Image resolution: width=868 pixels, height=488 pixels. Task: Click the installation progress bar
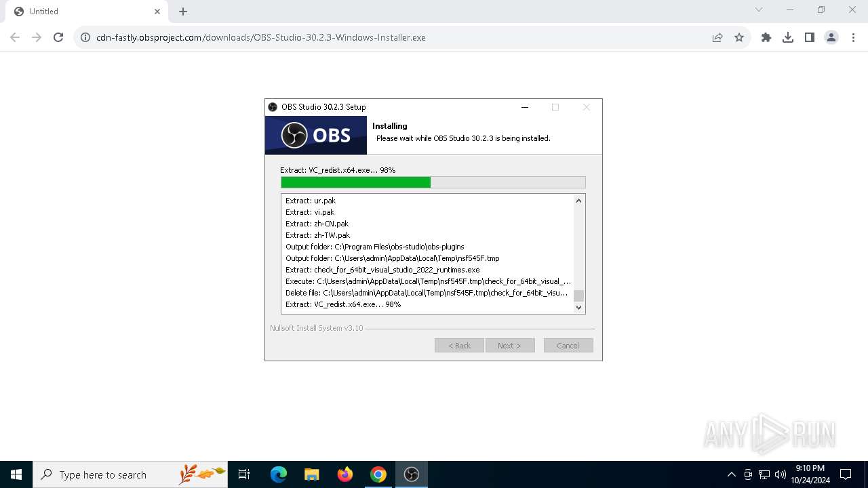[433, 182]
